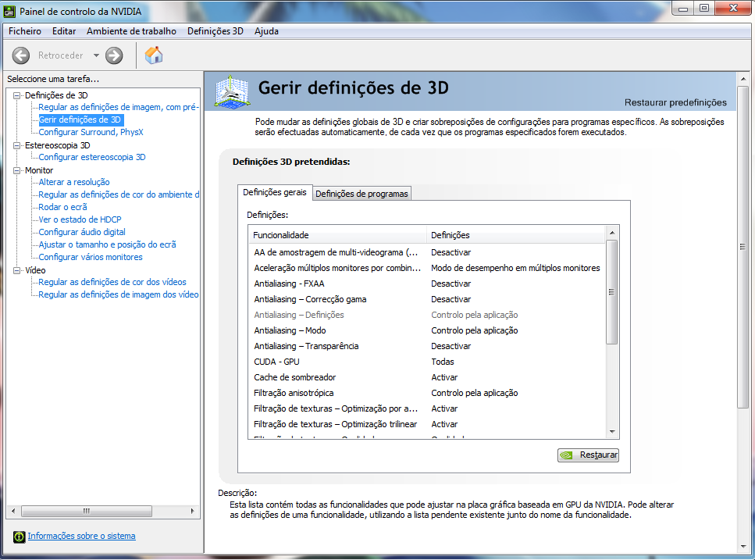Open Regular as definições de cor dos vídeos
Viewport: 755px width, 560px height.
tap(112, 282)
